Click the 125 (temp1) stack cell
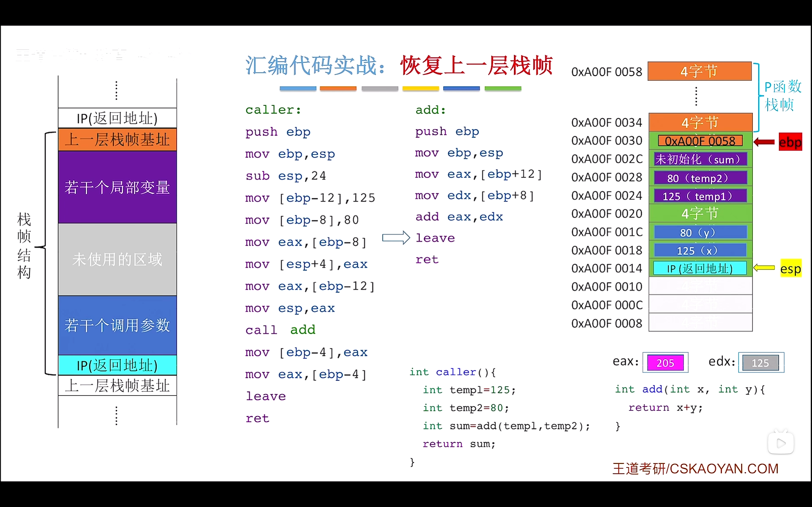The height and width of the screenshot is (507, 812). click(700, 196)
